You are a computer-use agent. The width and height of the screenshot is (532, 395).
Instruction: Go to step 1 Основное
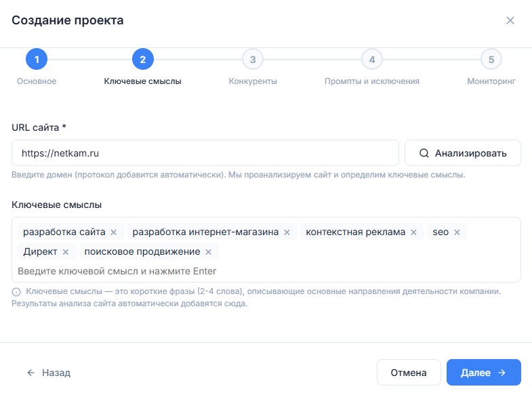coord(37,60)
